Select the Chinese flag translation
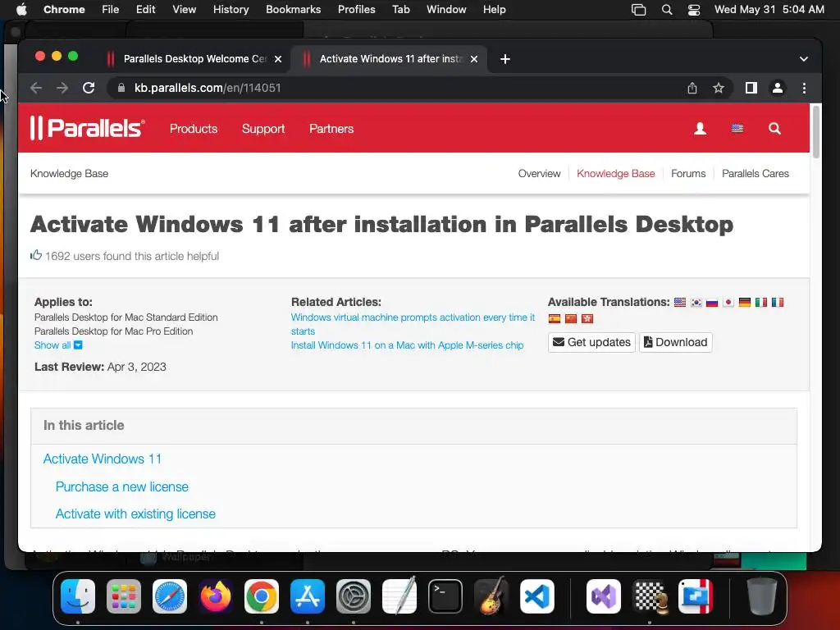 click(571, 319)
